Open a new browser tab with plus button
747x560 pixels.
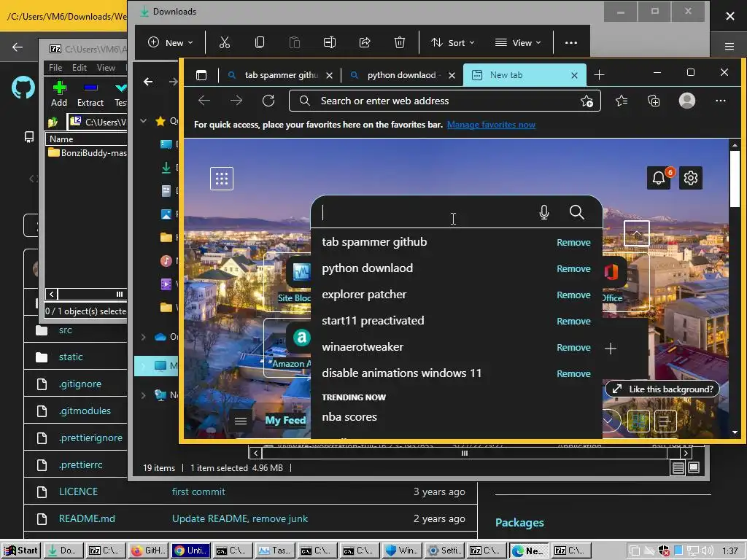600,75
